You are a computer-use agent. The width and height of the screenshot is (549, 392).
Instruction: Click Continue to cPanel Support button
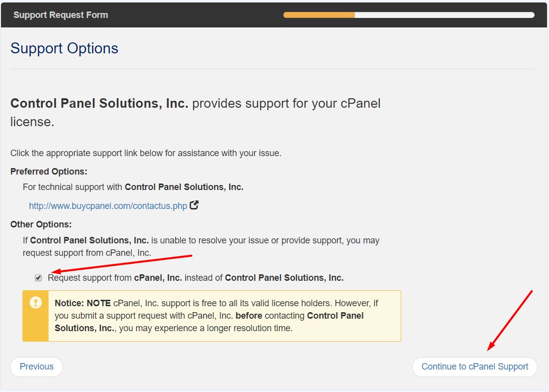click(475, 367)
